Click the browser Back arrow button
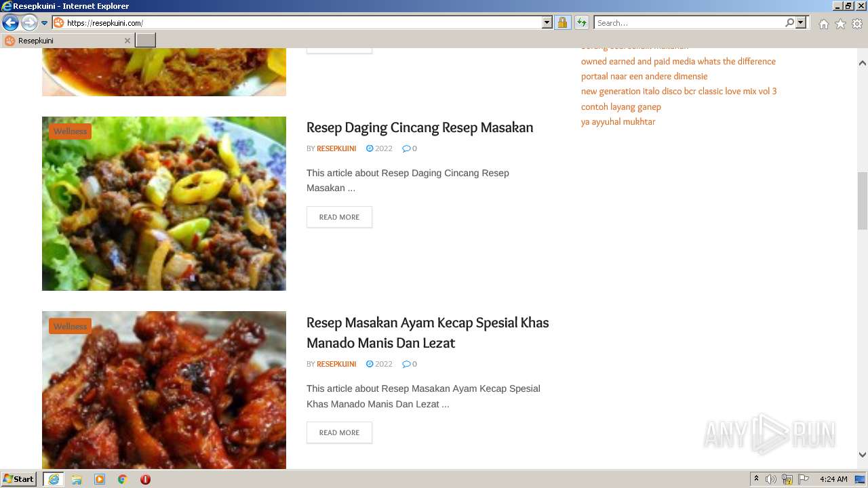This screenshot has height=488, width=868. click(10, 22)
